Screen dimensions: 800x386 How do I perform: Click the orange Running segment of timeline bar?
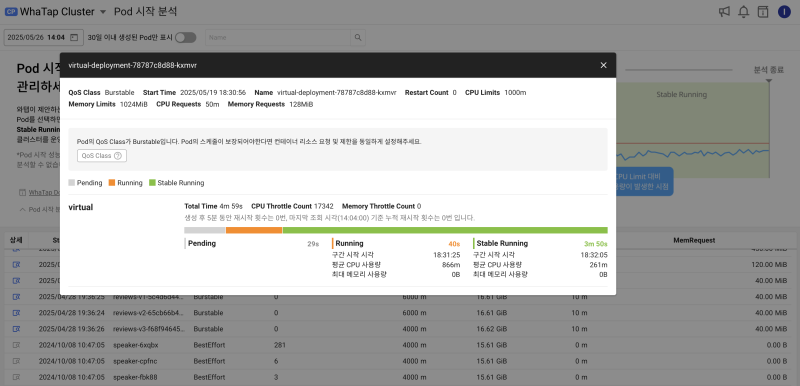click(x=254, y=230)
